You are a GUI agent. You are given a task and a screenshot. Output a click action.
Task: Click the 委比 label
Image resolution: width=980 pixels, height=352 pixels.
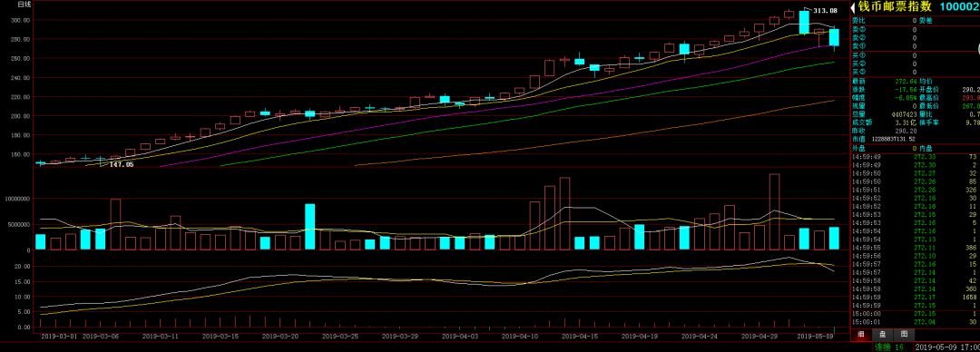(x=858, y=21)
